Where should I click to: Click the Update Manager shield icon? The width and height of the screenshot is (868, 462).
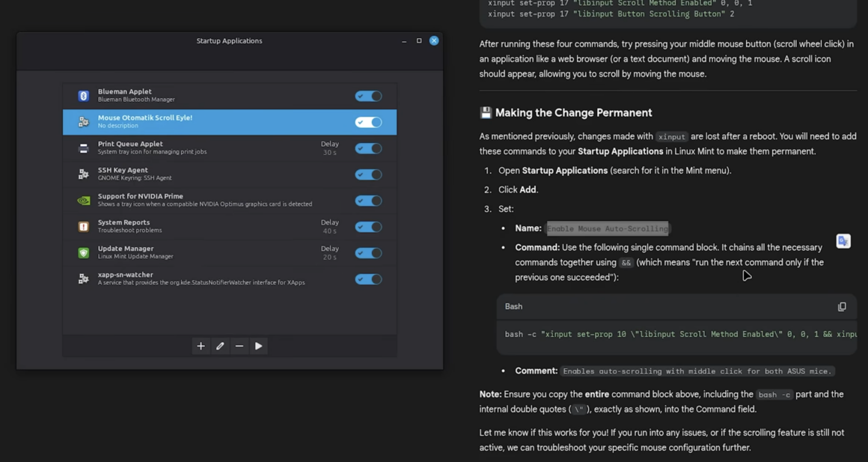pyautogui.click(x=84, y=252)
